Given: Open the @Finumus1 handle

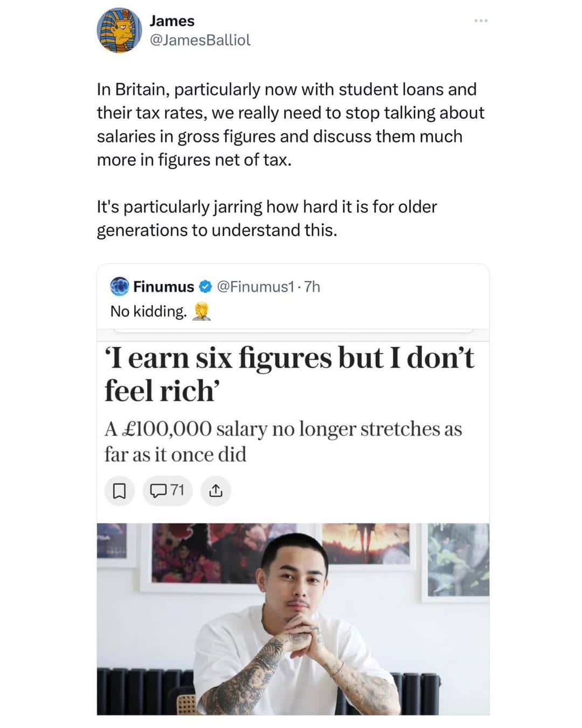Looking at the screenshot, I should pyautogui.click(x=255, y=287).
